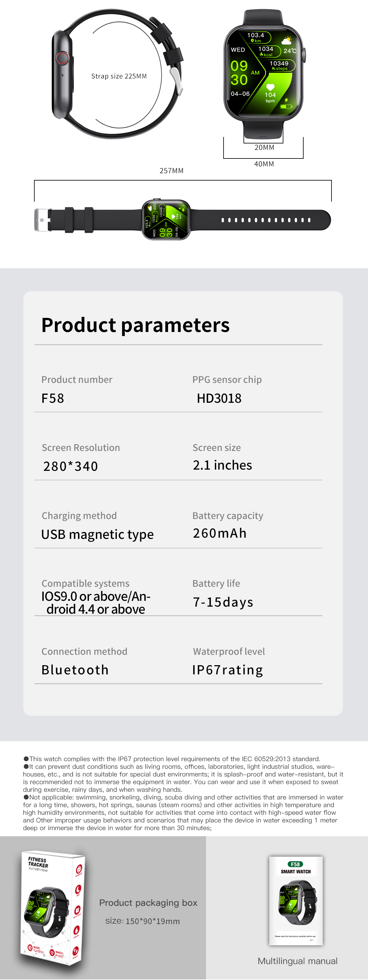
Task: Click the 09 30 time on front watch
Action: pos(239,73)
